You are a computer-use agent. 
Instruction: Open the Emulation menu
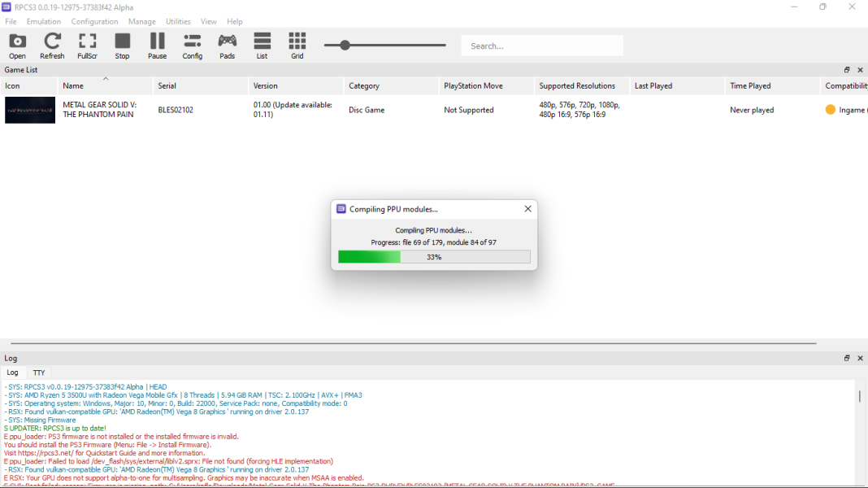(44, 22)
